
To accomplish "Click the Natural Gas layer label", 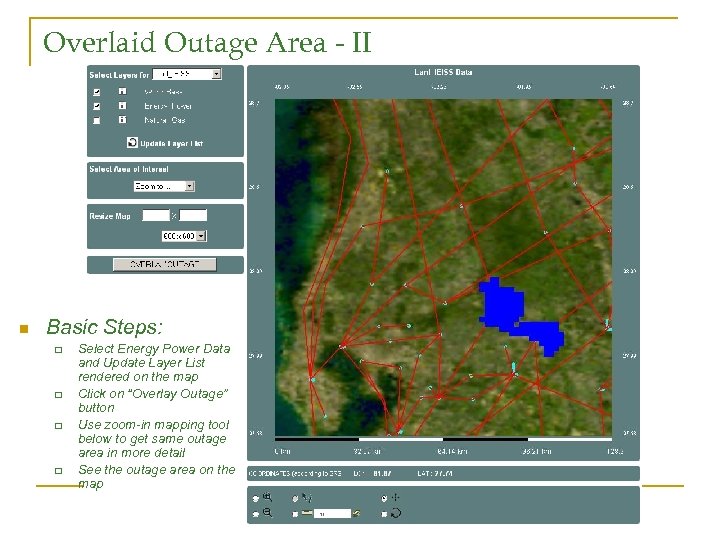I will click(x=164, y=120).
